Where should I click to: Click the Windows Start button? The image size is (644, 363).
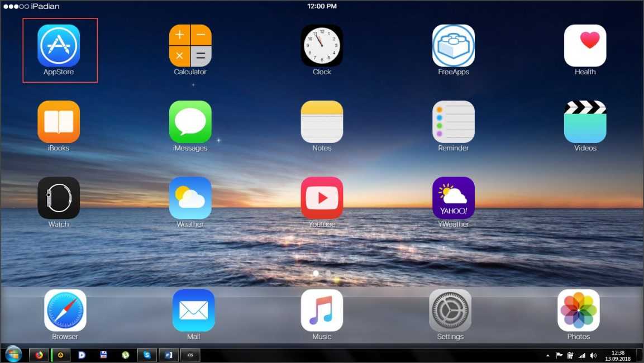click(x=13, y=355)
